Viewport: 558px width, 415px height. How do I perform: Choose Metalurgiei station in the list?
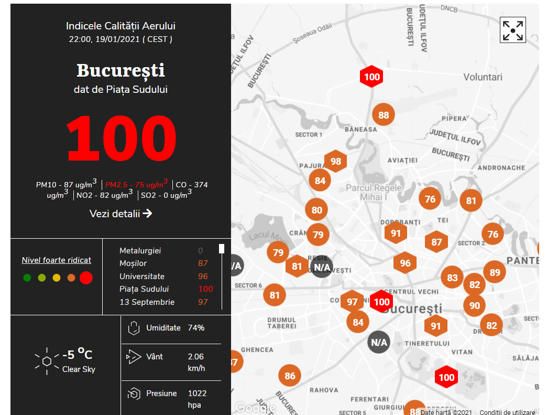click(166, 251)
